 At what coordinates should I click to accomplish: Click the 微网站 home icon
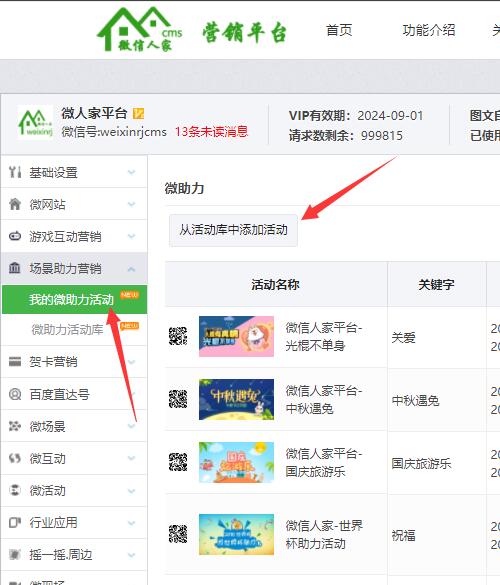click(15, 204)
